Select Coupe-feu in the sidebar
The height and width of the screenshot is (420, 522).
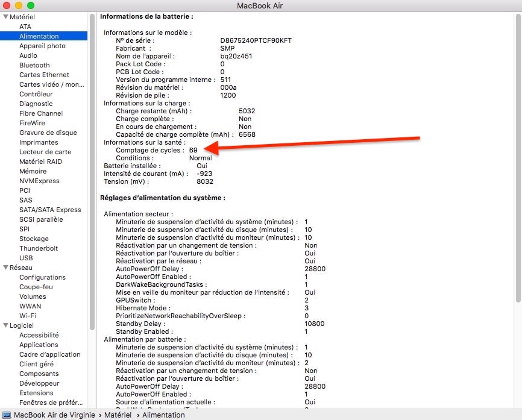pyautogui.click(x=36, y=287)
